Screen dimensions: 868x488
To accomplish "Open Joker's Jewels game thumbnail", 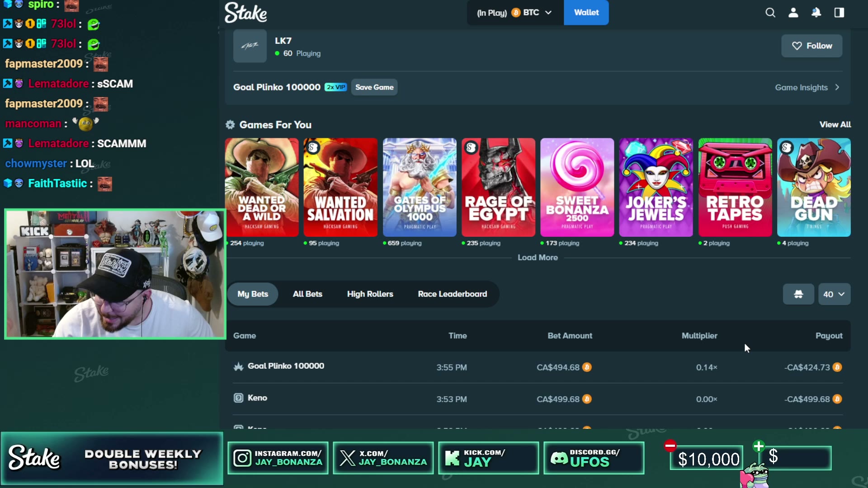I will click(x=656, y=188).
